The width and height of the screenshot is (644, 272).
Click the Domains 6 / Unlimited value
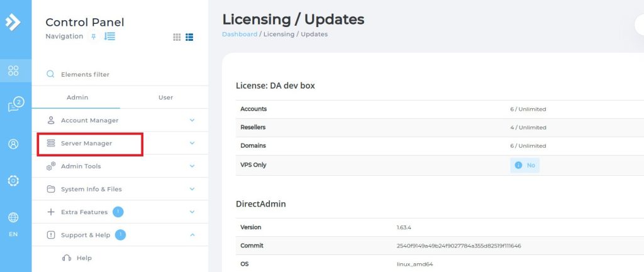pos(528,146)
